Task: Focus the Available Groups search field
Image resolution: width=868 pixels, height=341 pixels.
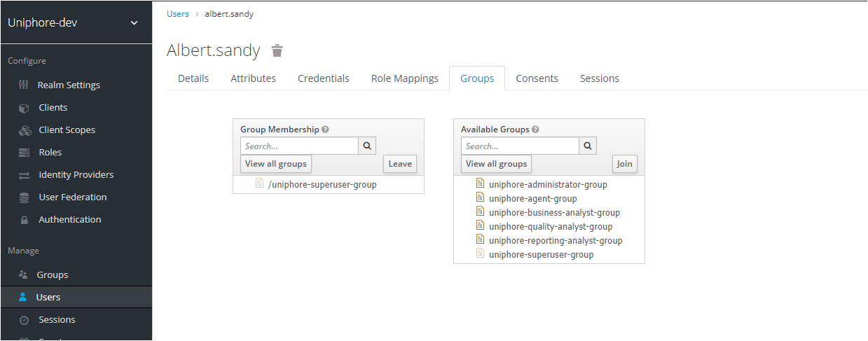Action: (x=521, y=146)
